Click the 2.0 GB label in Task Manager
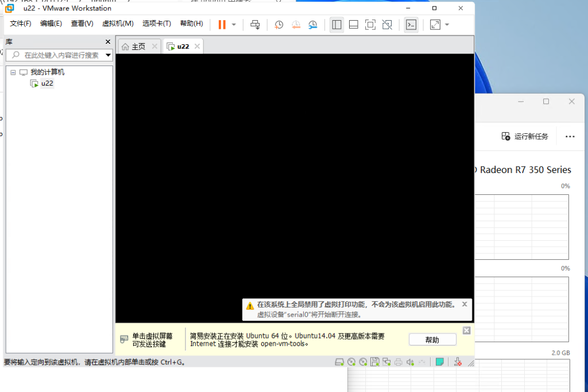 [560, 353]
